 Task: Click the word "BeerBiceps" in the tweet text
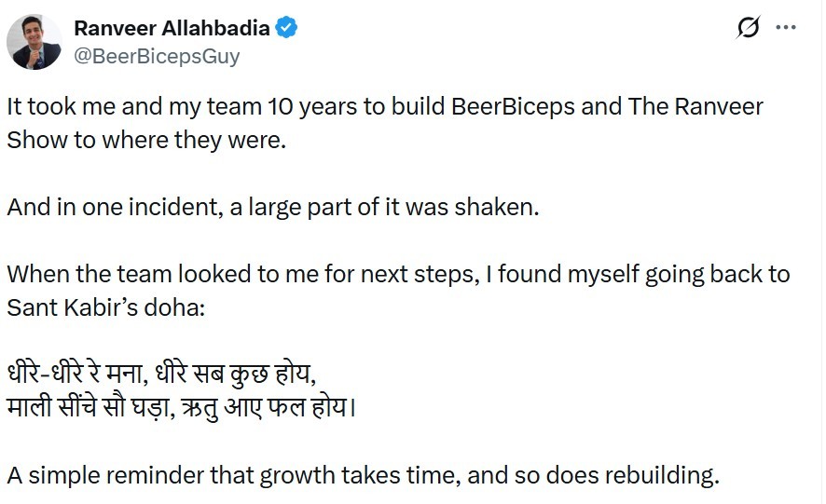pos(512,106)
